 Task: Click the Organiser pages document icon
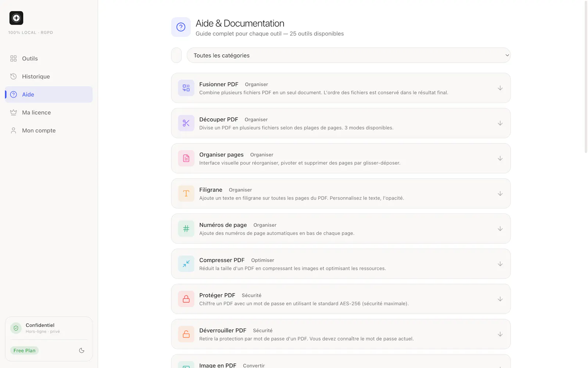pyautogui.click(x=186, y=158)
